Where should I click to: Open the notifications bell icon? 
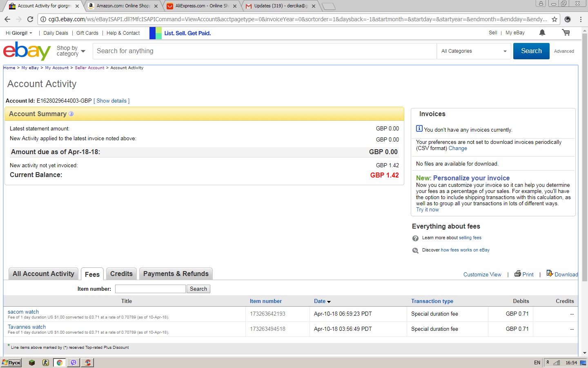click(542, 33)
